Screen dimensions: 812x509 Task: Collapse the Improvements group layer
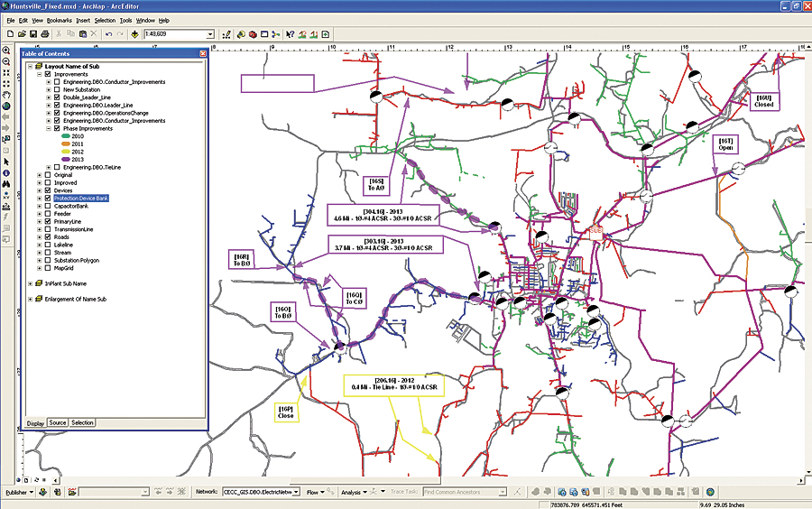[39, 74]
